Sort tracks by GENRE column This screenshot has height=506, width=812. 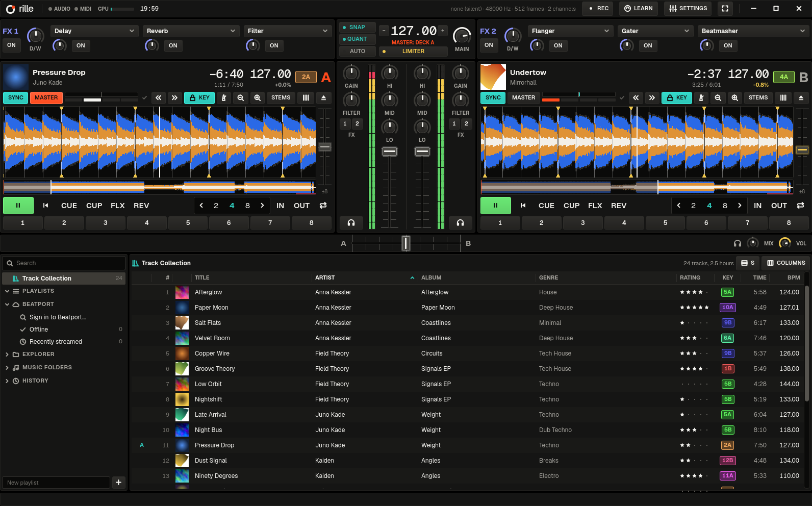[606, 278]
